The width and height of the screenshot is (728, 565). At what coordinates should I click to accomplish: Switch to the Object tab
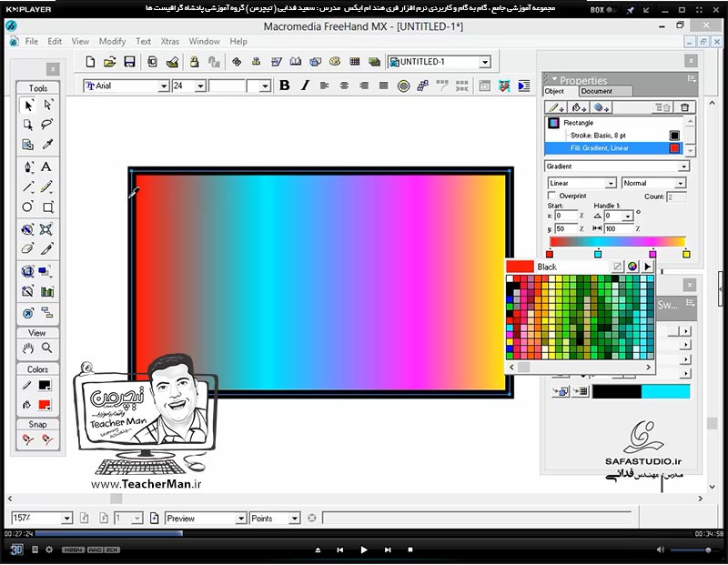(555, 91)
